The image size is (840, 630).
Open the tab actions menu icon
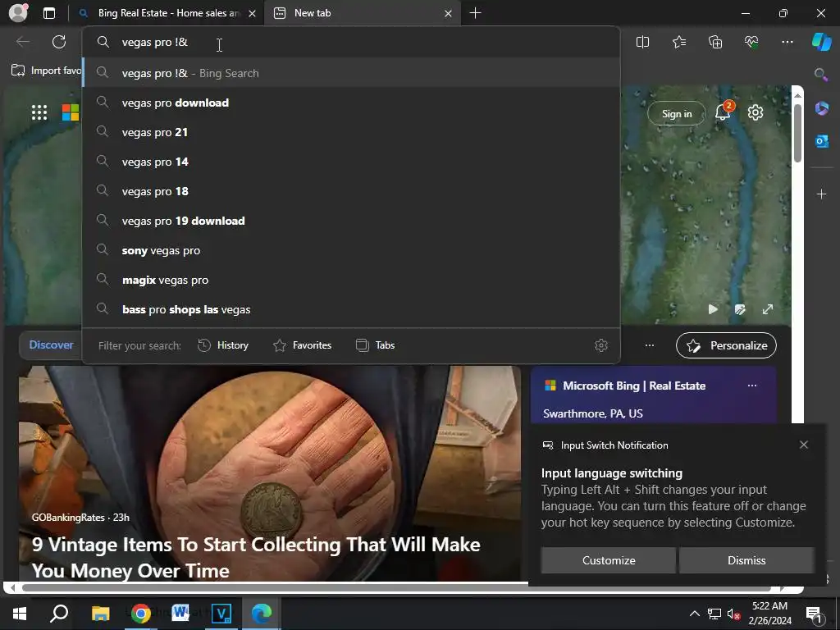(49, 13)
